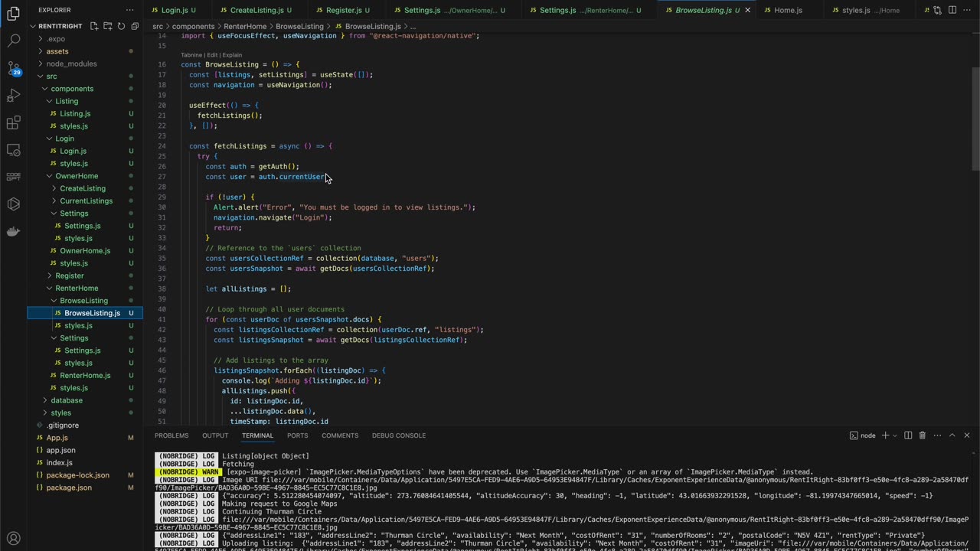The width and height of the screenshot is (980, 551).
Task: Expand the styles folder
Action: (84, 412)
